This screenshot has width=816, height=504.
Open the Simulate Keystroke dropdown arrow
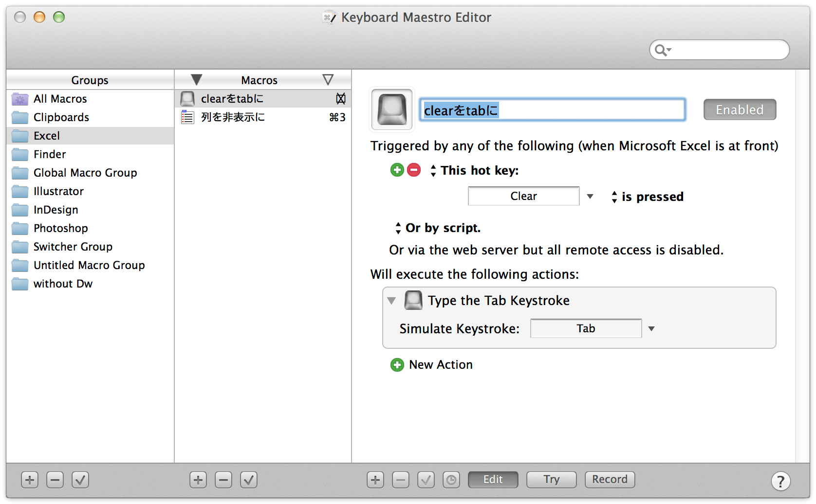tap(651, 329)
